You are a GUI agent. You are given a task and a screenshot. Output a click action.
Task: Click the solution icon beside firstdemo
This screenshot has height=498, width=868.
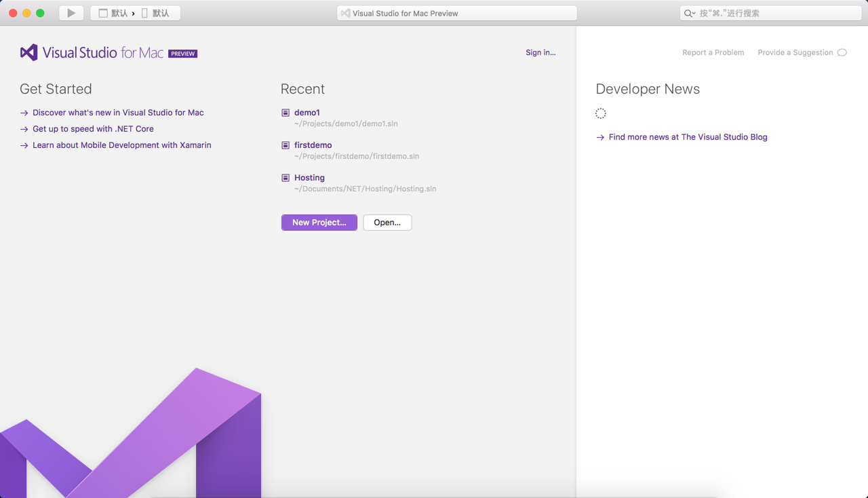pyautogui.click(x=285, y=145)
